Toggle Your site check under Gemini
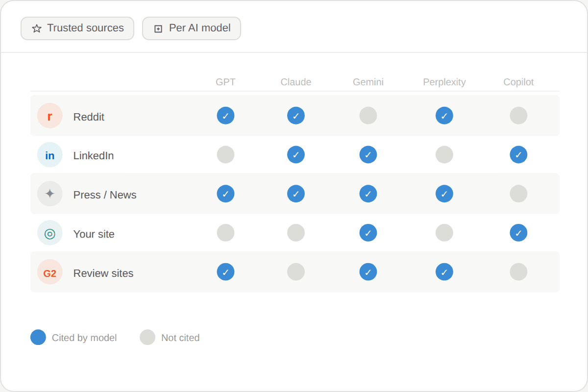The width and height of the screenshot is (588, 392). click(368, 233)
